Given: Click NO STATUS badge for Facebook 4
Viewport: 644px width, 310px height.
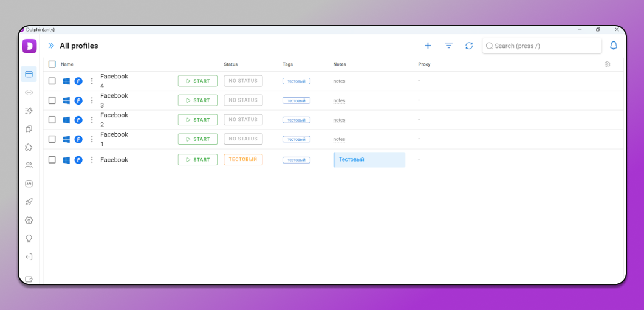Looking at the screenshot, I should click(243, 81).
